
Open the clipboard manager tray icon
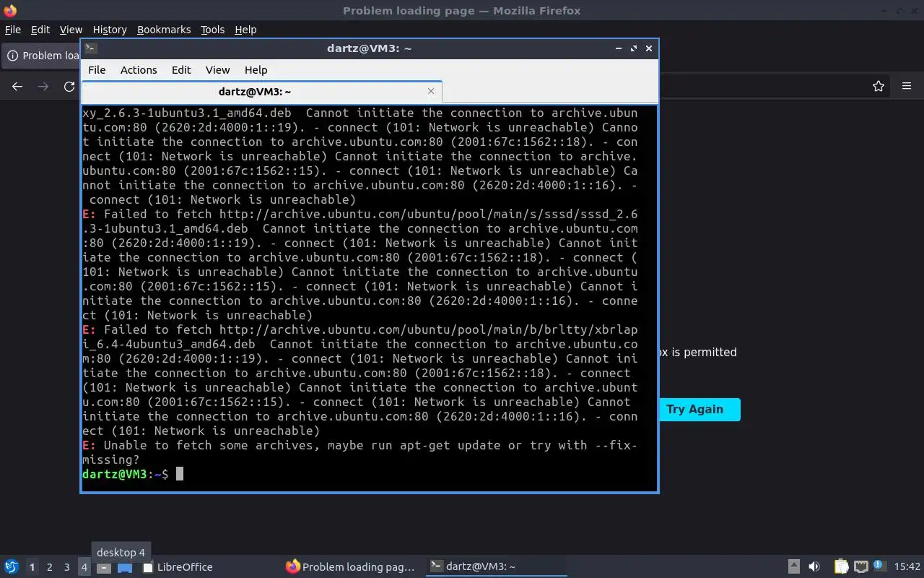pyautogui.click(x=842, y=567)
